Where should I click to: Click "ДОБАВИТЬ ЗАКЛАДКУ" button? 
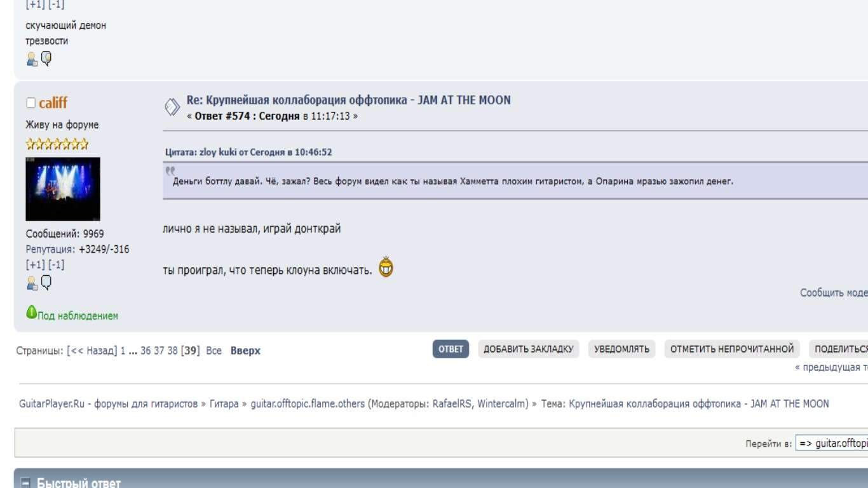[x=529, y=349]
